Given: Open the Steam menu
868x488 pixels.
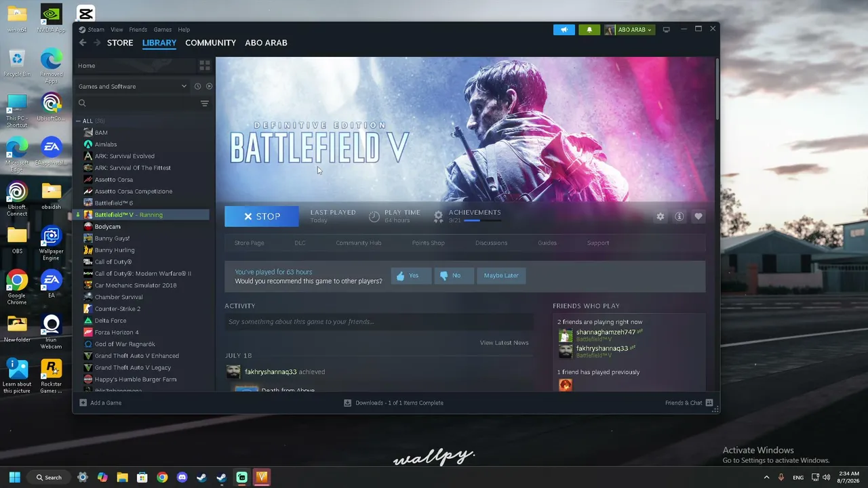Looking at the screenshot, I should click(96, 30).
